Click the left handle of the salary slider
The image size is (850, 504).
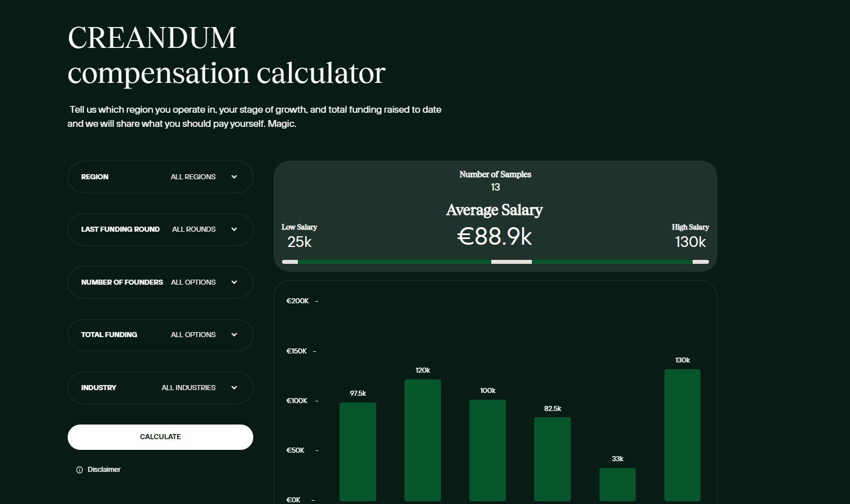click(x=290, y=262)
